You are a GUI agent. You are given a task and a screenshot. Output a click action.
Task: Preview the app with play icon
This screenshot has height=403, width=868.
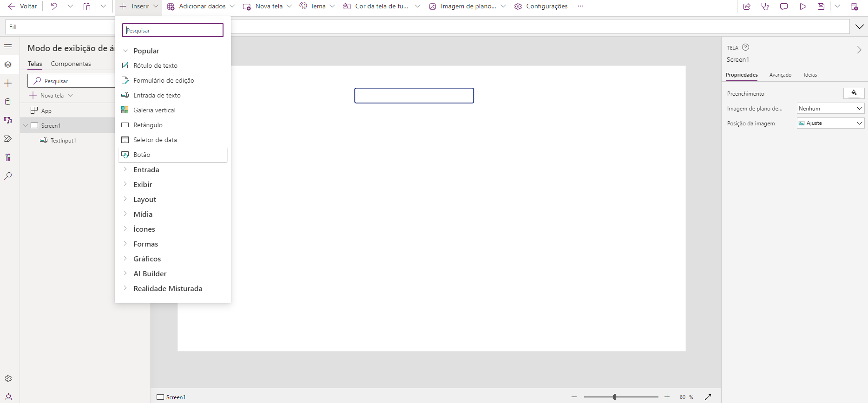tap(802, 6)
